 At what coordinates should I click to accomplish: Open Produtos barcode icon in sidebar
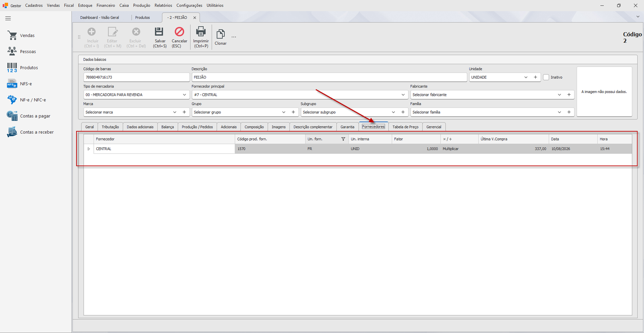point(12,68)
